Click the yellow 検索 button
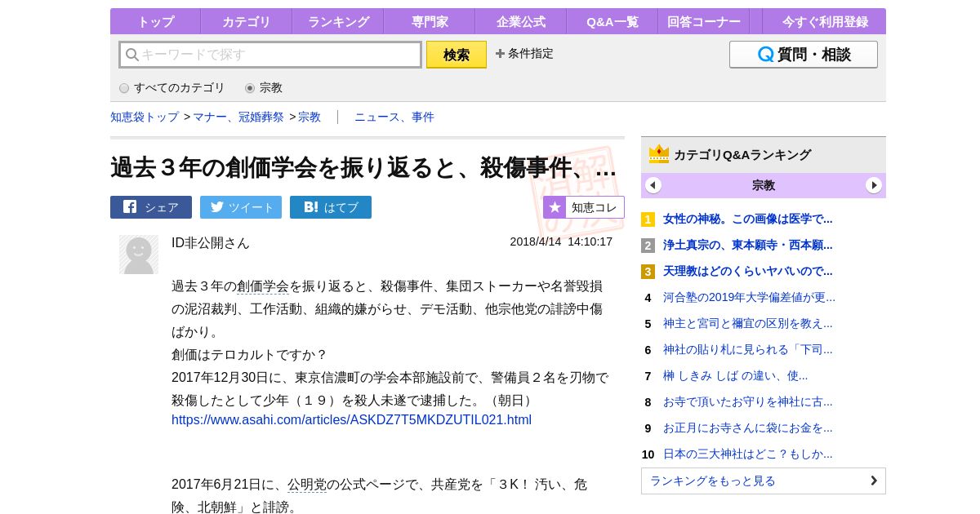 point(457,55)
